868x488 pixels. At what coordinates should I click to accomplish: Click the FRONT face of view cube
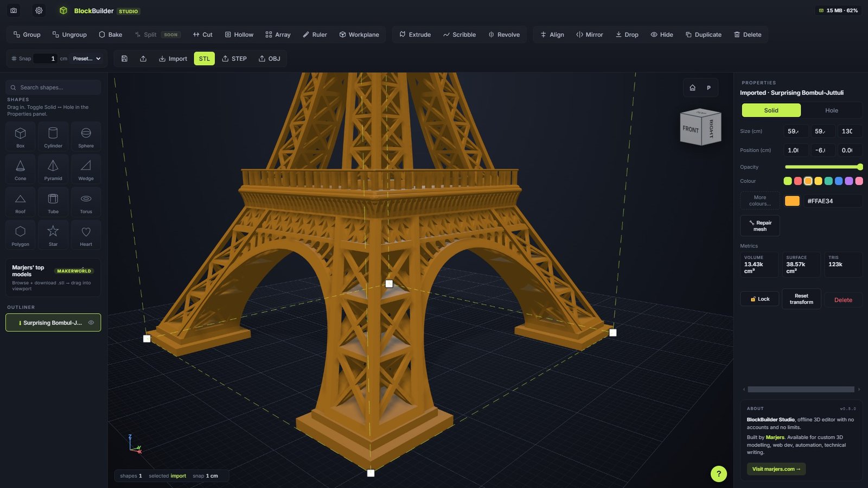point(691,130)
